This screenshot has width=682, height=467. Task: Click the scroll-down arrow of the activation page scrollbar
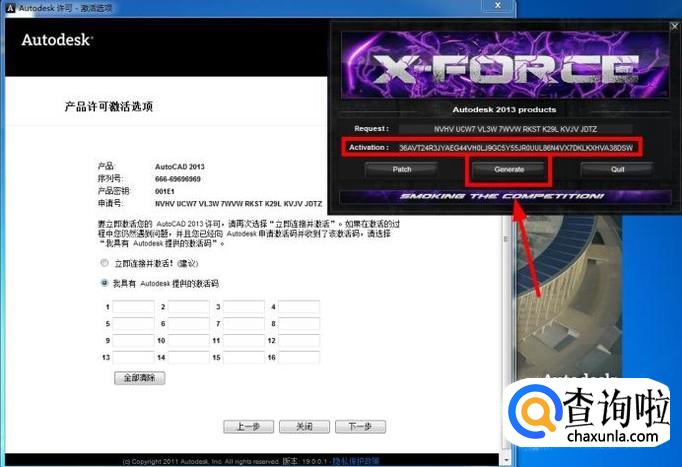pyautogui.click(x=505, y=460)
